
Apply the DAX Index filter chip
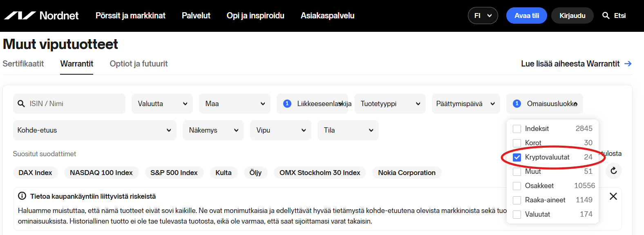click(x=36, y=173)
